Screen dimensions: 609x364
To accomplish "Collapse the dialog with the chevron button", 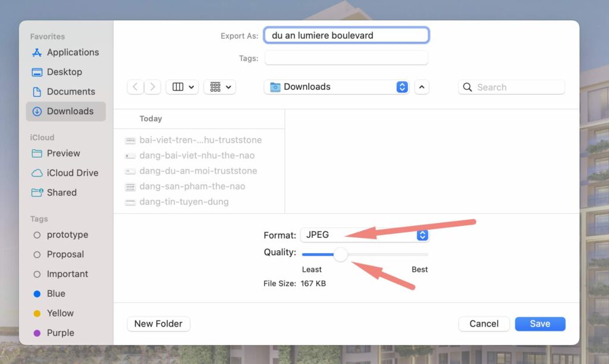I will [x=422, y=87].
